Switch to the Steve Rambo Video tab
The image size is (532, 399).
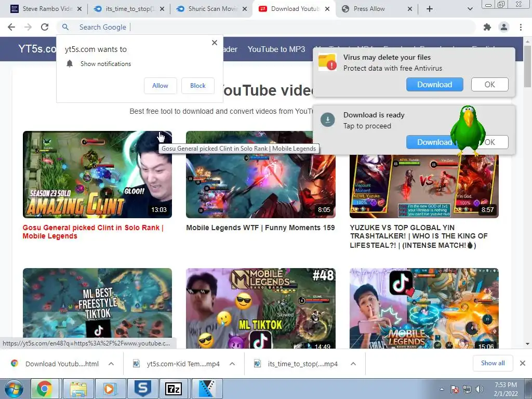click(47, 9)
